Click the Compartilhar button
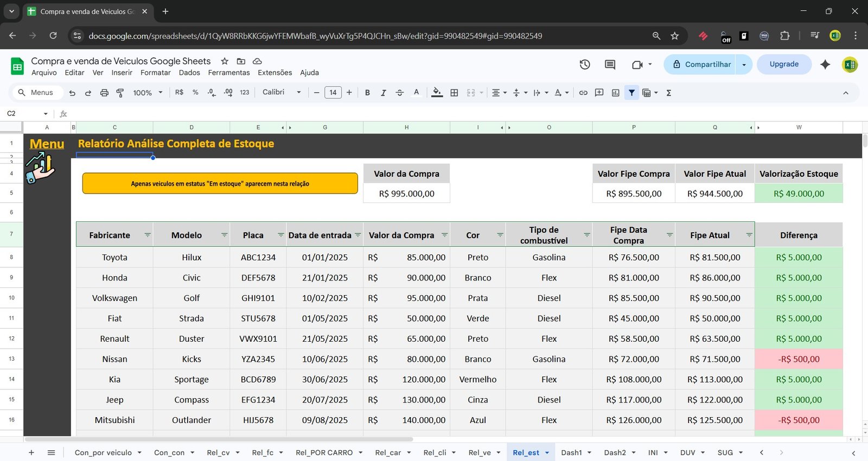The height and width of the screenshot is (461, 868). [x=702, y=65]
